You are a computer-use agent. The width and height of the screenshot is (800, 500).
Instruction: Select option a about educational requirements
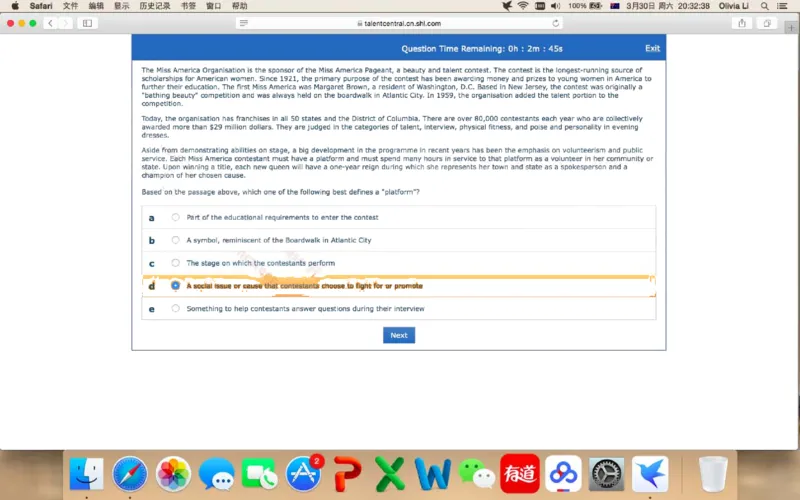tap(176, 217)
